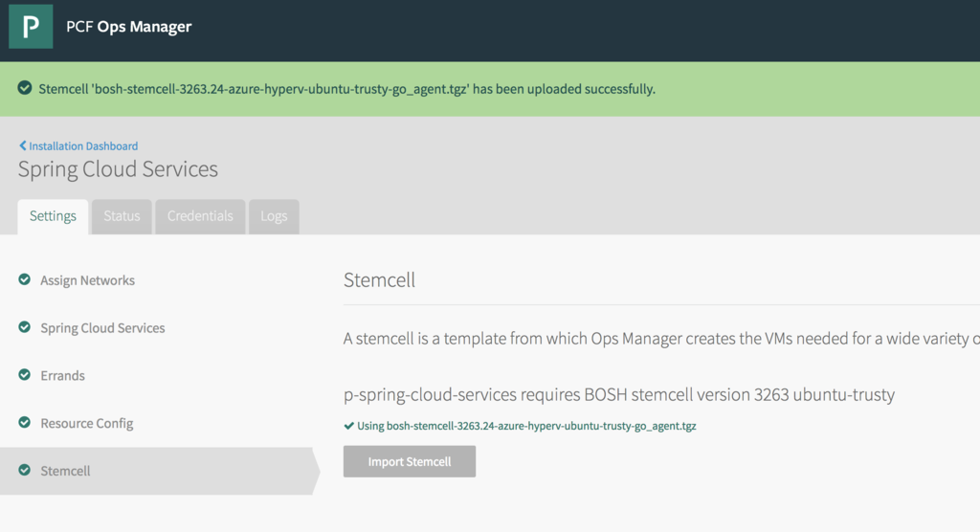Click the checkmark icon beside Errands
This screenshot has width=980, height=532.
(25, 375)
